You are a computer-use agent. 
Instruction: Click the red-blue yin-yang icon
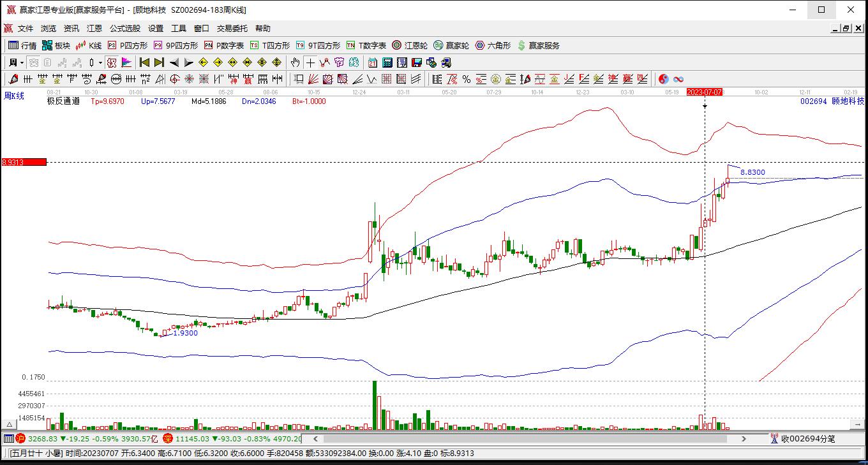[x=664, y=79]
